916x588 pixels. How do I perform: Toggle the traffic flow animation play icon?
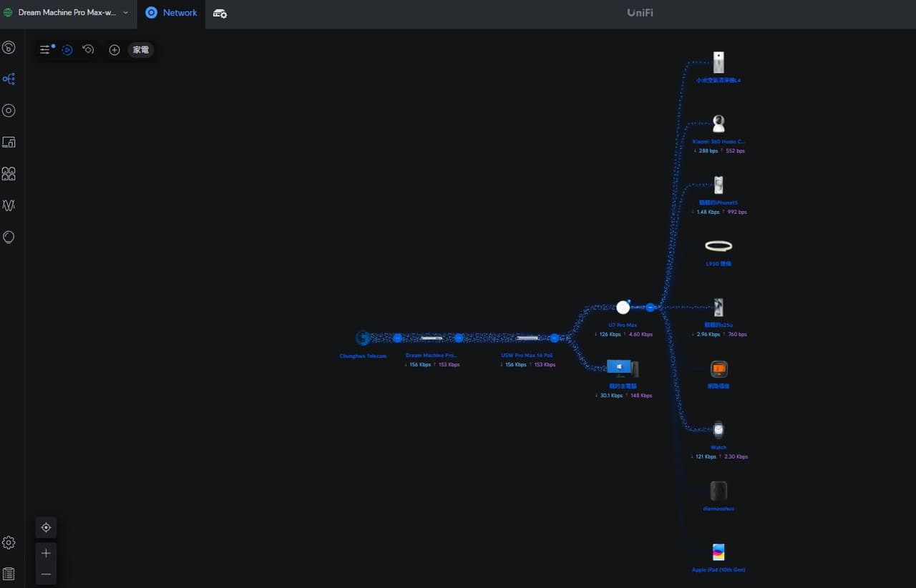point(67,49)
